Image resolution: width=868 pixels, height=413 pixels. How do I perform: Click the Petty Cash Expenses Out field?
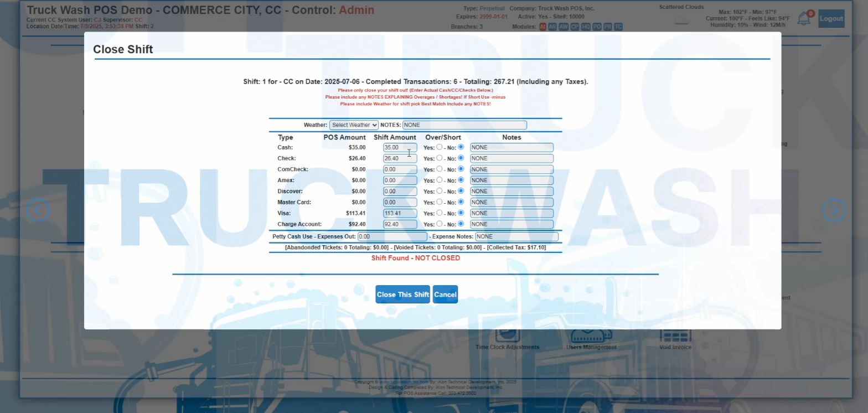click(x=392, y=236)
